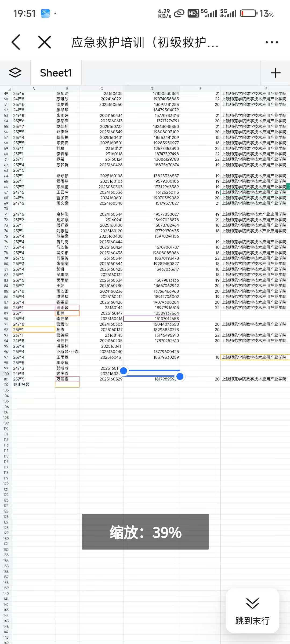
Task: Tap the select-all corner triangle
Action: pos(9,89)
